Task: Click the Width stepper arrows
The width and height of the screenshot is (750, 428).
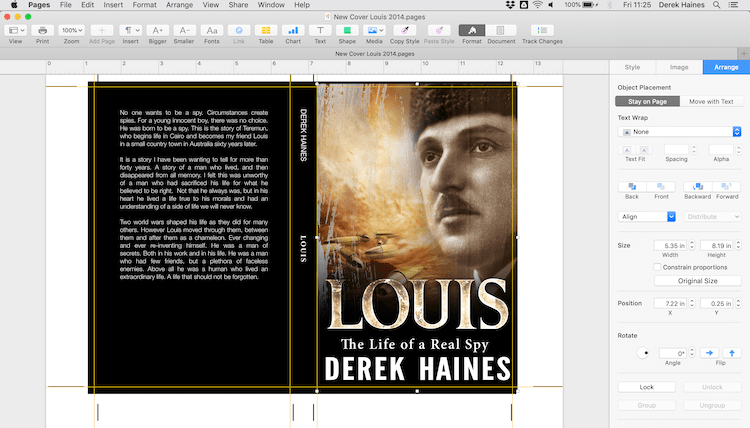Action: (x=692, y=245)
